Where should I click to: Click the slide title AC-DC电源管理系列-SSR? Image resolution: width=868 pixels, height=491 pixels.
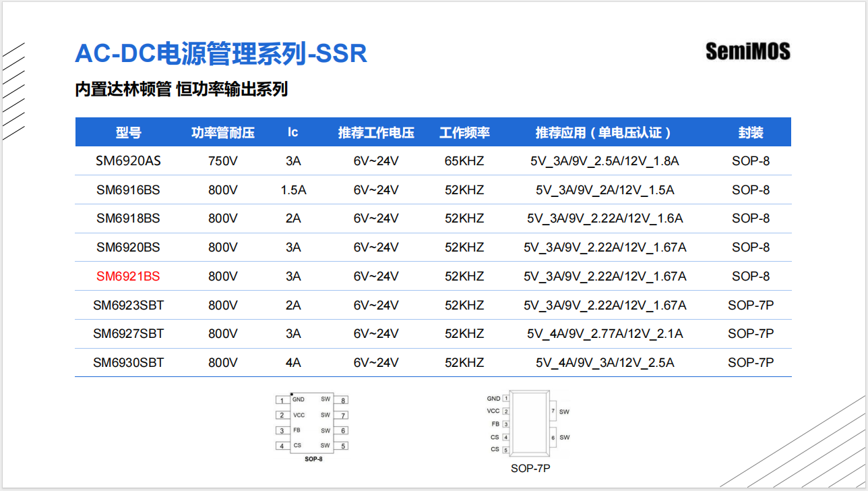tap(221, 53)
